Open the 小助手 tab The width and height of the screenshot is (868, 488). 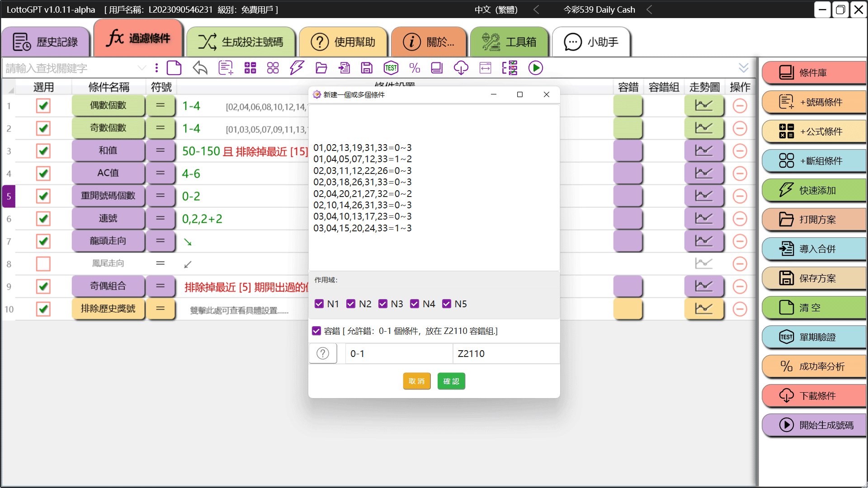coord(591,42)
